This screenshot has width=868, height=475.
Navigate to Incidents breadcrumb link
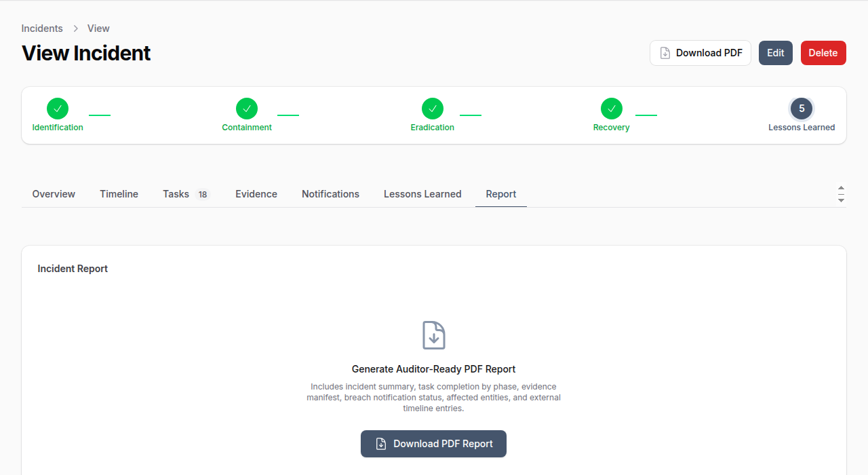pyautogui.click(x=42, y=28)
